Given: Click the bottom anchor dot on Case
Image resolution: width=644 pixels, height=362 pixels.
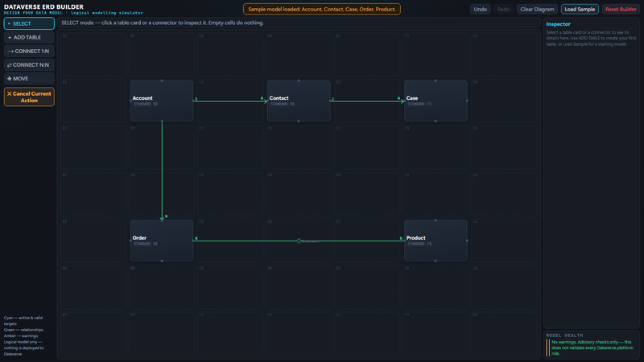Looking at the screenshot, I should tap(436, 121).
